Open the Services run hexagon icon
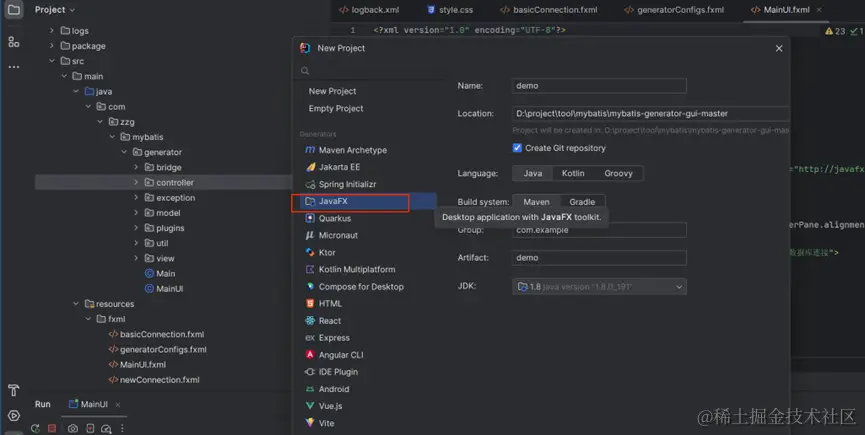This screenshot has width=865, height=435. [14, 416]
